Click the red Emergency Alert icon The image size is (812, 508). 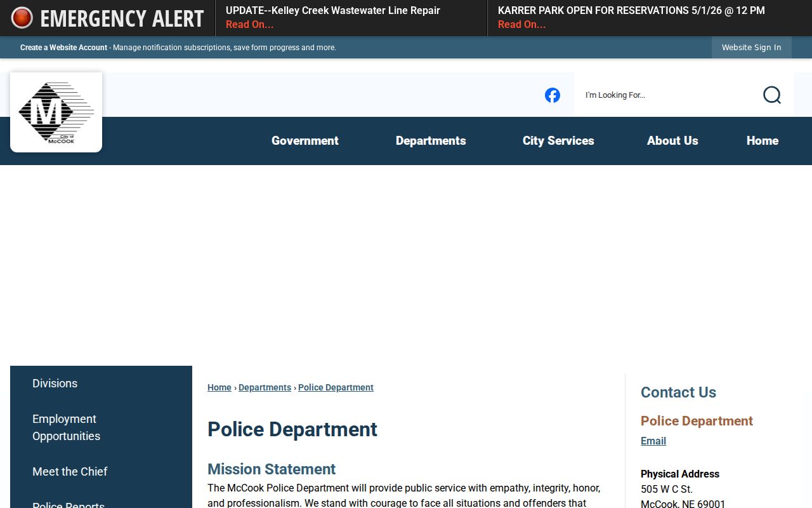22,18
